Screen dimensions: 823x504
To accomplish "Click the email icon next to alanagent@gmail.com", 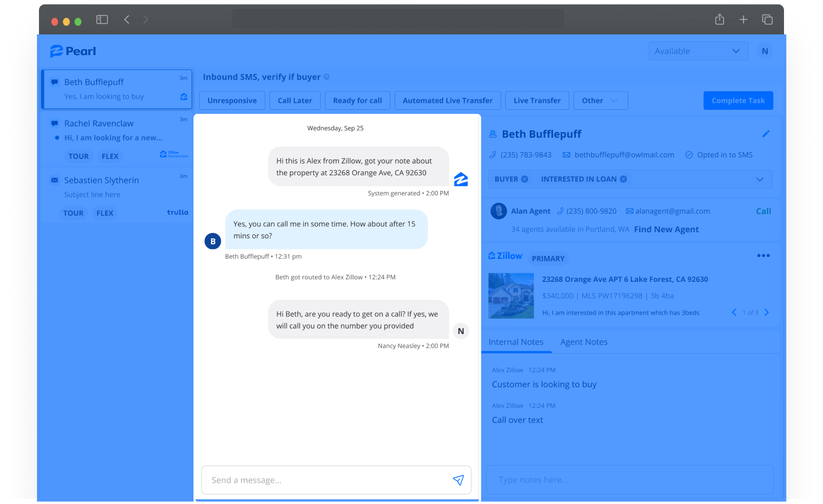I will pyautogui.click(x=630, y=211).
